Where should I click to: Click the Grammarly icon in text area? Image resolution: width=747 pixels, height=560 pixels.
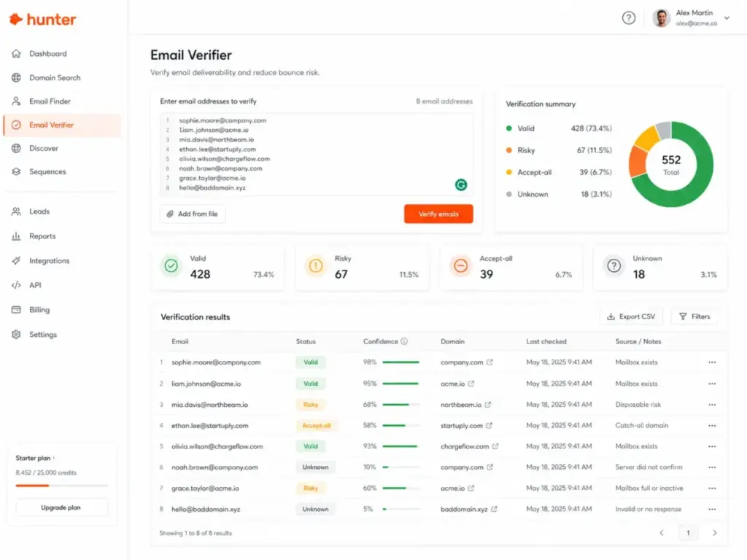pyautogui.click(x=461, y=184)
